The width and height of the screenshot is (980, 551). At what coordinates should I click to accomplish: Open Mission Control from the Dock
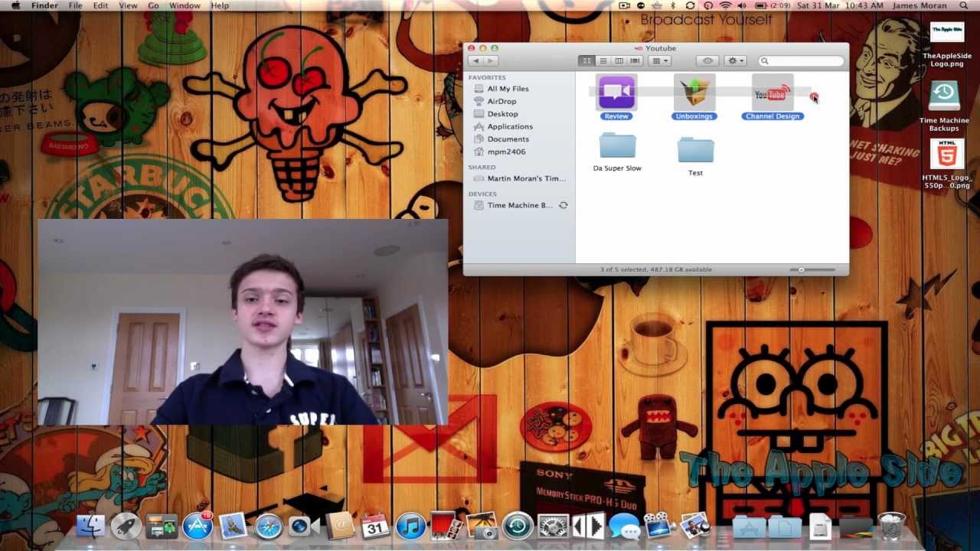coord(162,526)
